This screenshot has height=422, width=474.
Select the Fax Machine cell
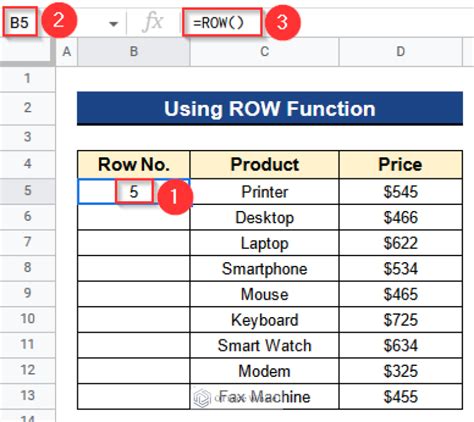point(264,397)
